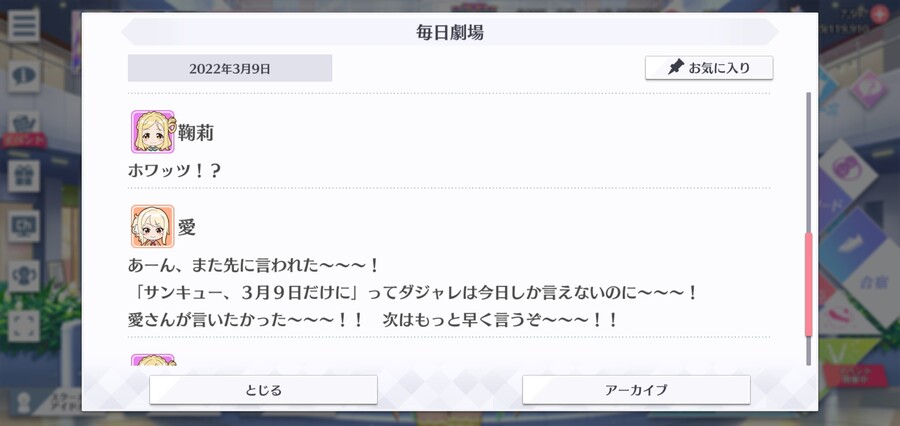Open the Ch channel icon
This screenshot has width=900, height=426.
[24, 226]
